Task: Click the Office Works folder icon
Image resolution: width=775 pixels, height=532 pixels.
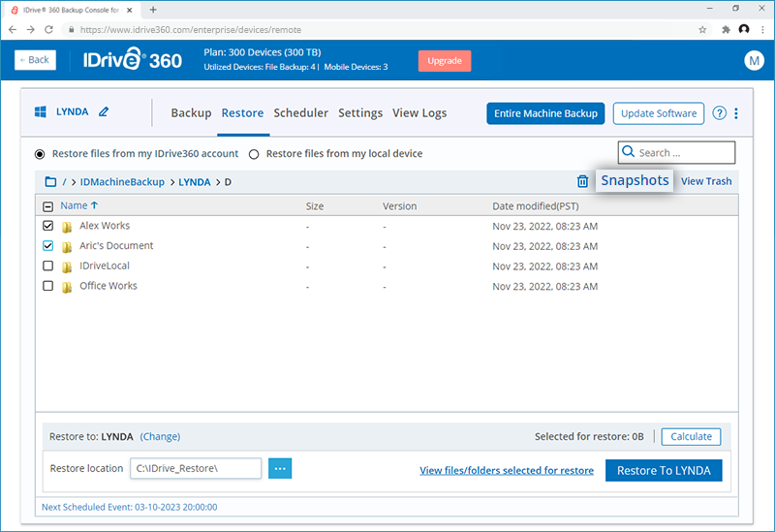Action: [67, 287]
